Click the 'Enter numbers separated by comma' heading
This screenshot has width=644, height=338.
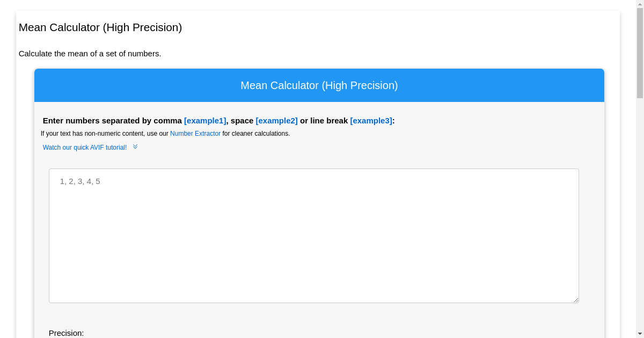tap(112, 121)
